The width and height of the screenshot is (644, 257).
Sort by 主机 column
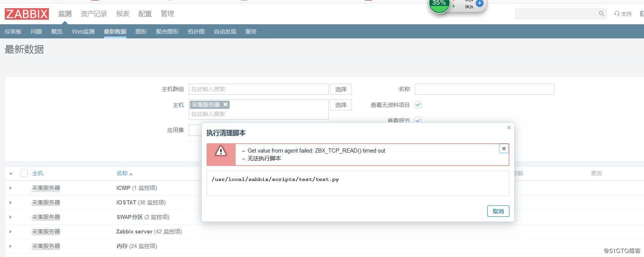pos(38,173)
